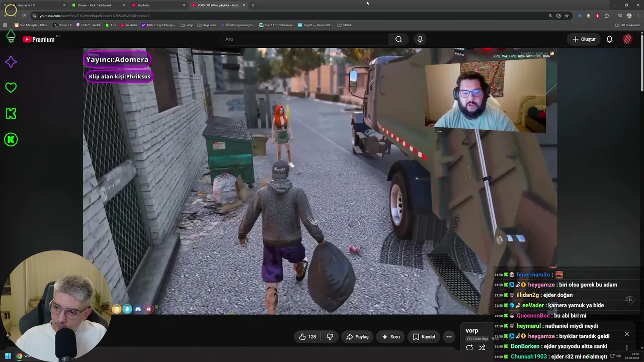Image resolution: width=644 pixels, height=362 pixels.
Task: Open the playlist item options menu
Action: tap(627, 347)
